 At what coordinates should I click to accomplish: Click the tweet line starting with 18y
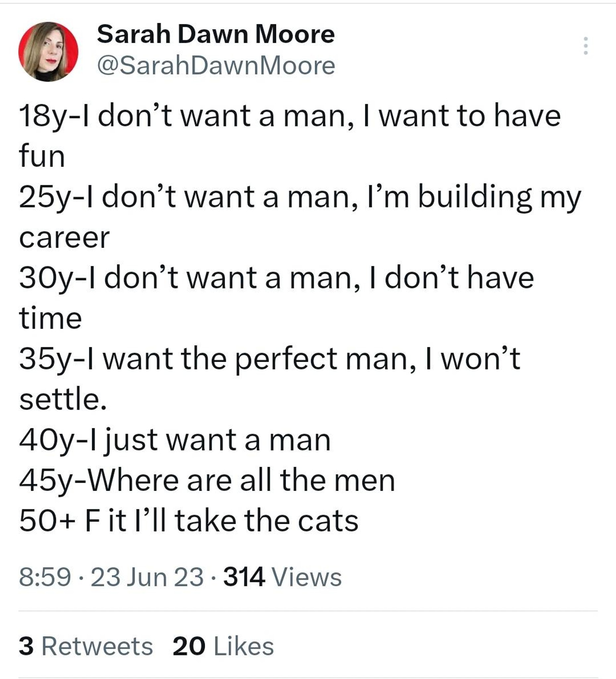(290, 116)
